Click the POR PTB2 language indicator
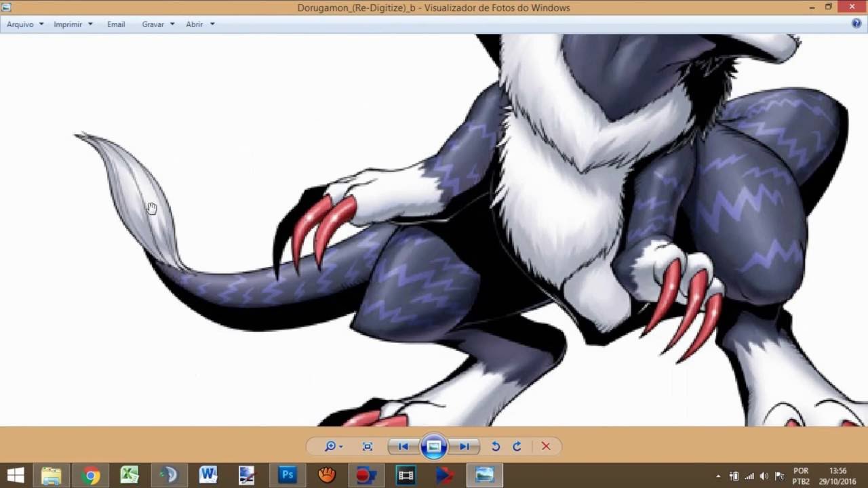The height and width of the screenshot is (488, 868). 801,476
